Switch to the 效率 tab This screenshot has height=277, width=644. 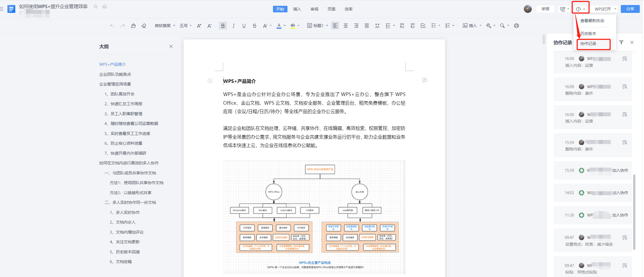click(x=348, y=9)
